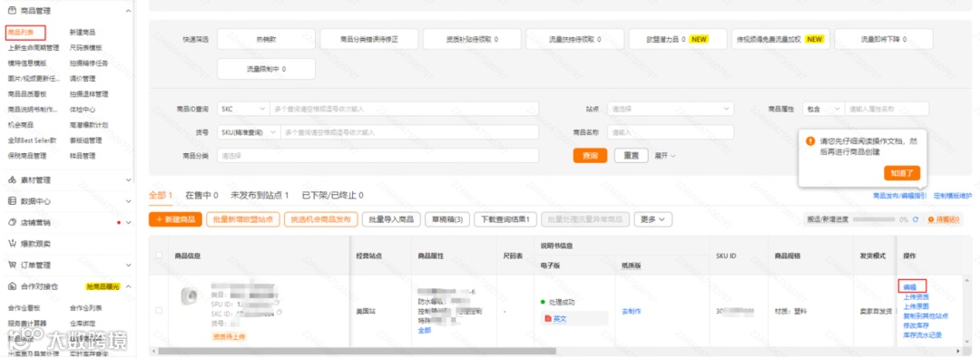
Task: Open 商品列表 in the sidebar menu
Action: click(21, 32)
